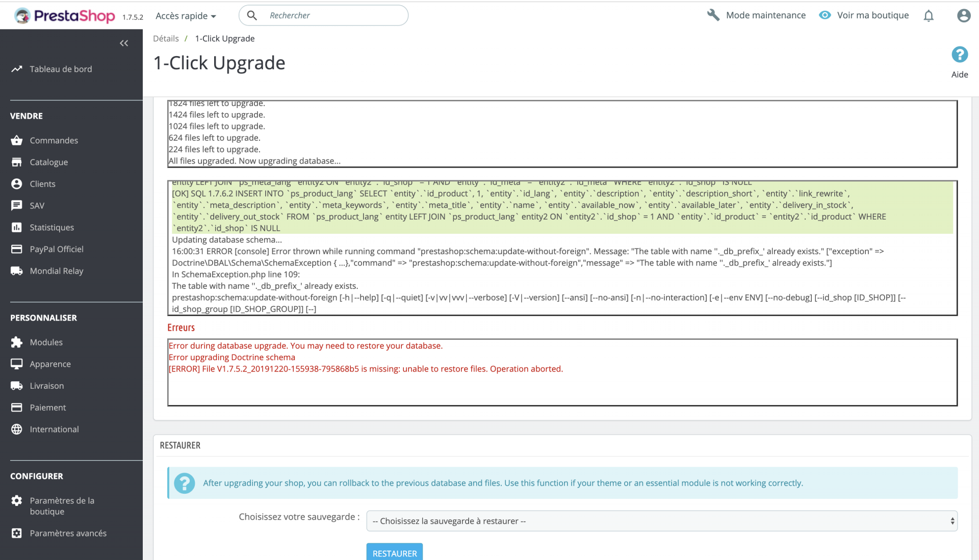Open the International menu
The image size is (979, 560).
click(x=54, y=429)
